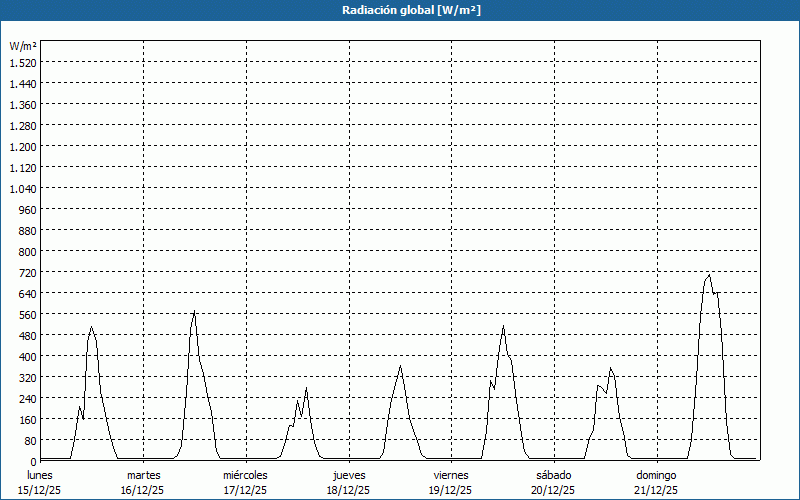Click Wednesday's radiation peak near 275 W/m²
This screenshot has width=800, height=500.
[x=306, y=388]
